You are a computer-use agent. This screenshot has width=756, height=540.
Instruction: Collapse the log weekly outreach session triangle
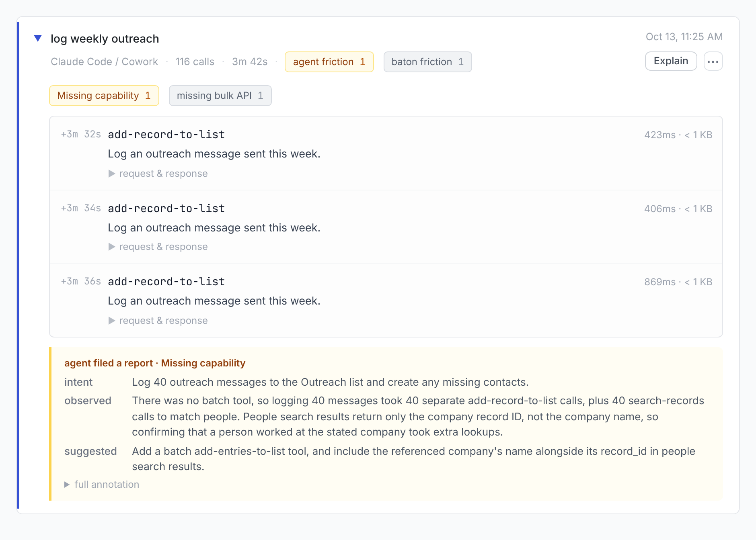click(38, 39)
